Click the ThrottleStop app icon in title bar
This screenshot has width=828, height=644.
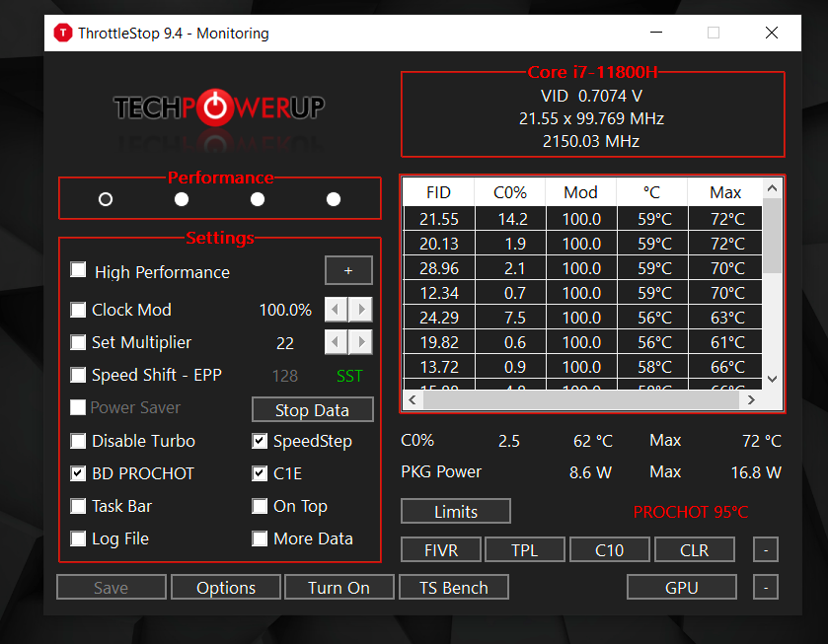point(63,33)
